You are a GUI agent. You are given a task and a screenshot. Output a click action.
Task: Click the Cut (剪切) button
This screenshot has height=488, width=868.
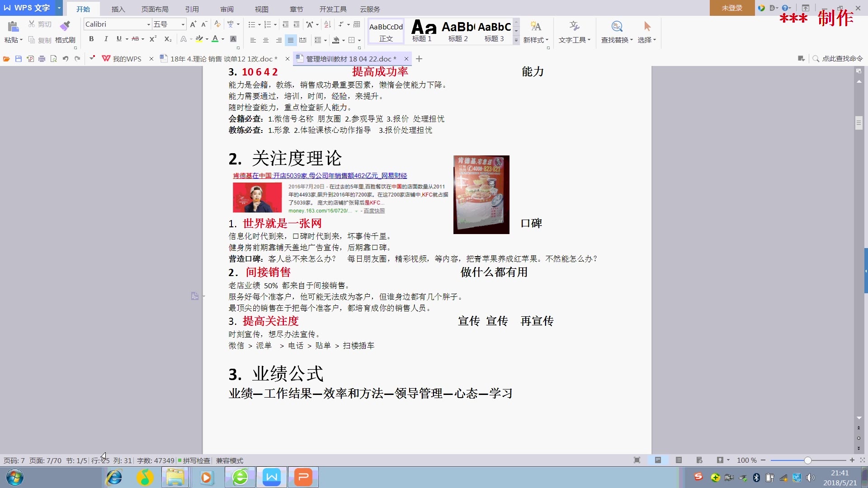40,24
